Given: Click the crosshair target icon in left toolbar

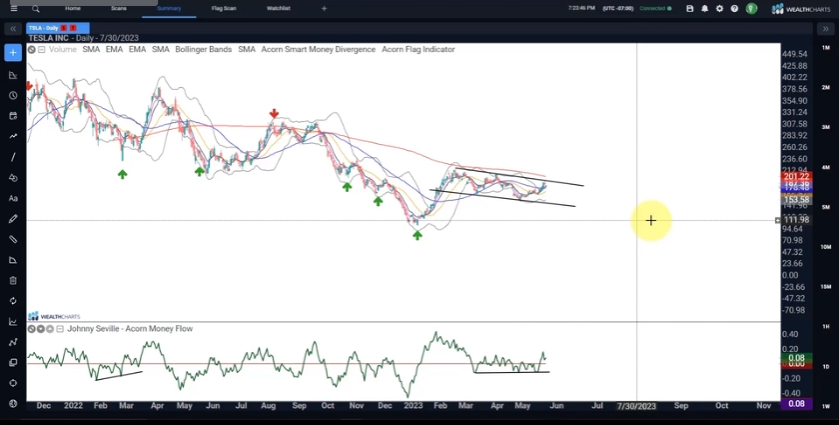Looking at the screenshot, I should (x=13, y=383).
